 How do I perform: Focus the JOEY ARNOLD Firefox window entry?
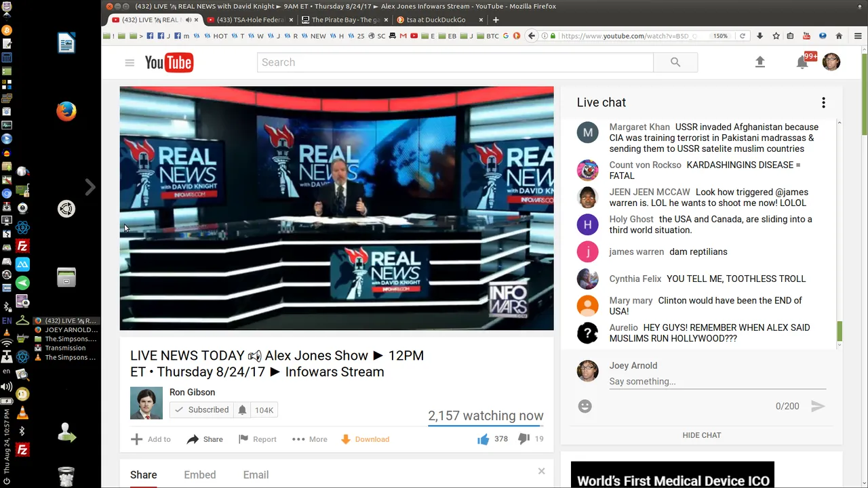click(x=65, y=330)
